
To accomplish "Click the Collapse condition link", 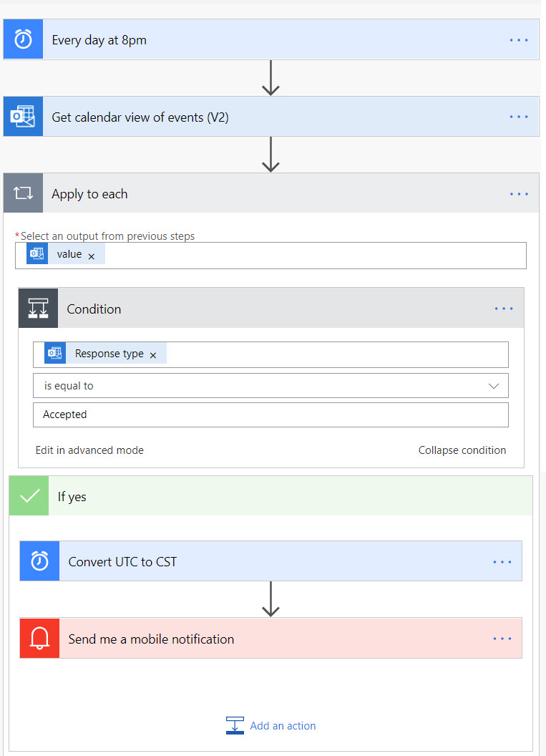I will [462, 450].
